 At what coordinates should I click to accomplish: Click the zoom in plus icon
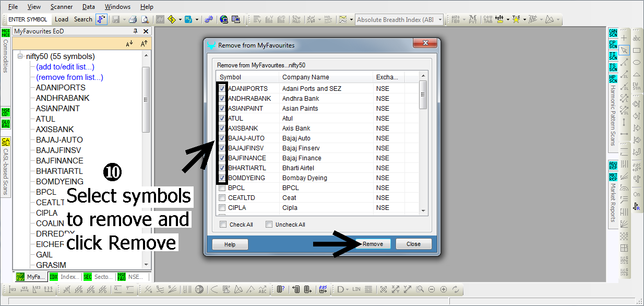tap(444, 289)
